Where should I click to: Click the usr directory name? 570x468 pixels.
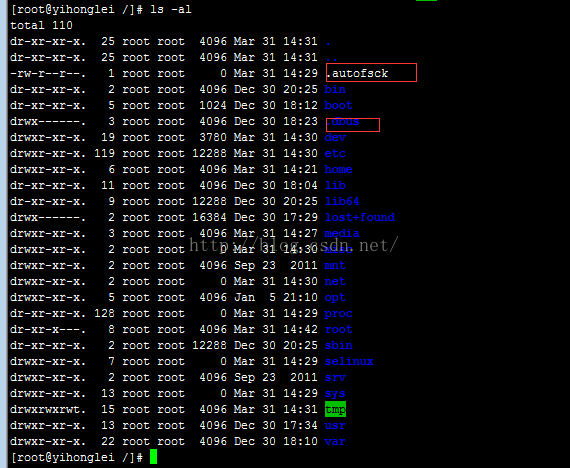point(335,425)
